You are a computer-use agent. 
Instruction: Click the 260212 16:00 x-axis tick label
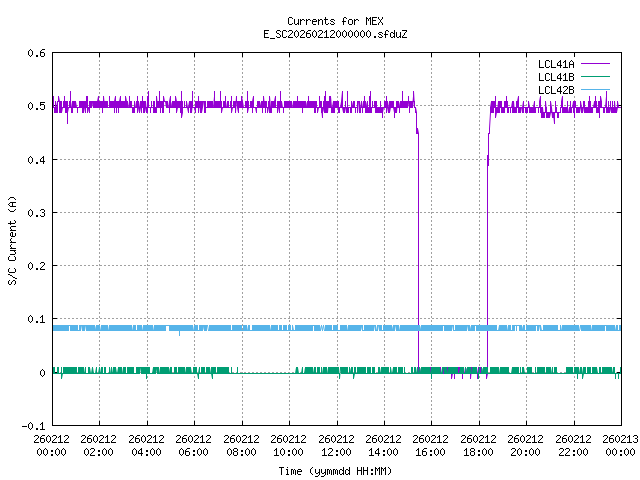tap(431, 445)
